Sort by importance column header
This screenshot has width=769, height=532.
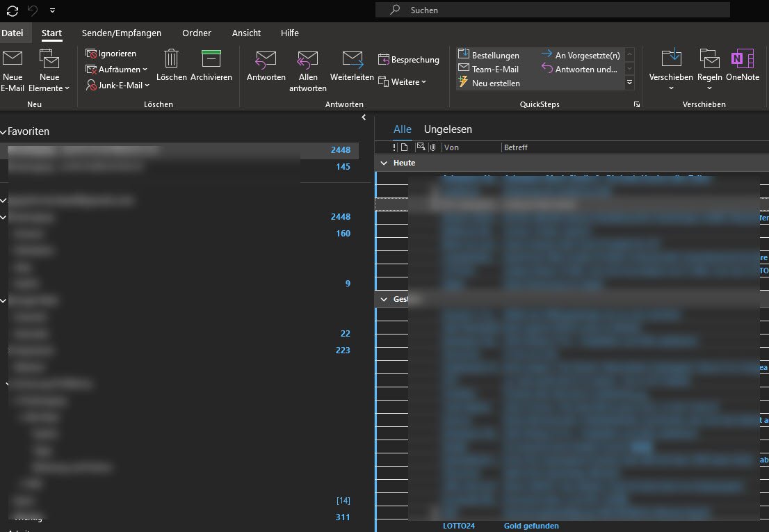(394, 147)
